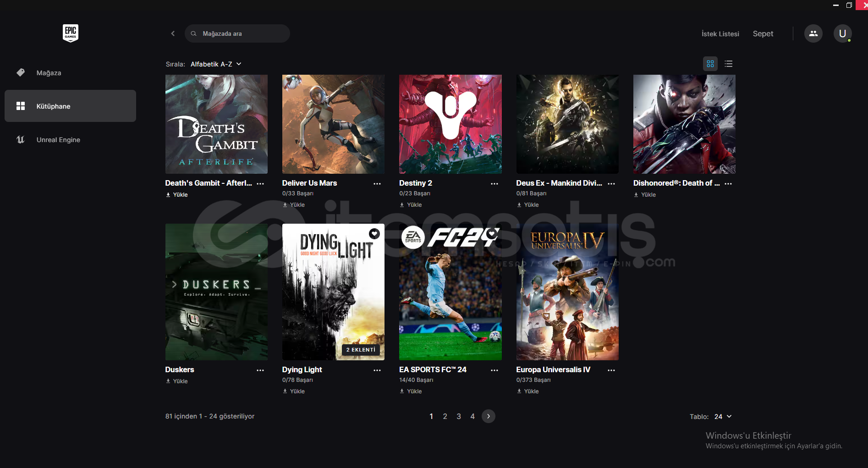Image resolution: width=868 pixels, height=468 pixels.
Task: Click the 0/373 Başarı text
Action: 533,380
